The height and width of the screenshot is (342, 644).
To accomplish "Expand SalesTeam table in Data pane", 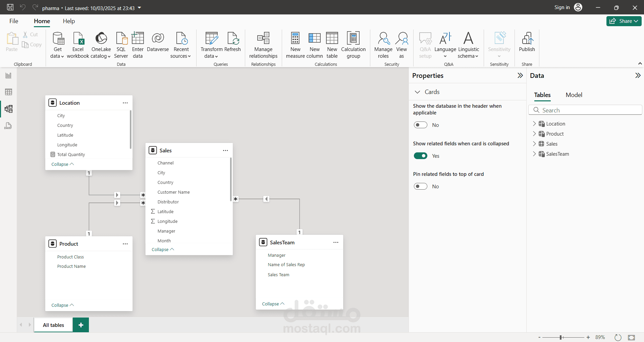I will tap(534, 154).
